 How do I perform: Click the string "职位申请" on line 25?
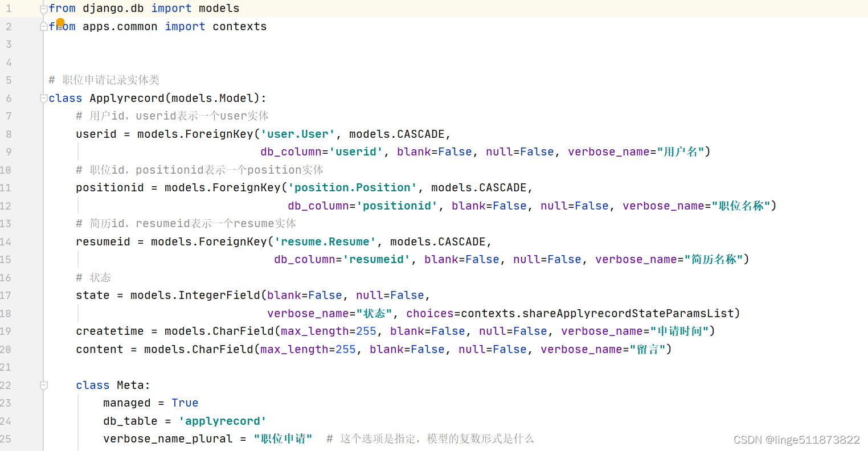click(x=283, y=439)
